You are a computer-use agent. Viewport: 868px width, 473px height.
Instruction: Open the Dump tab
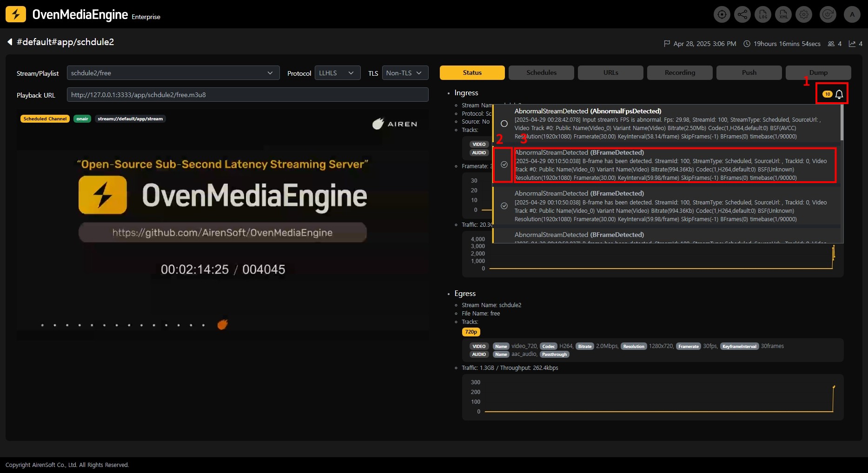[818, 72]
